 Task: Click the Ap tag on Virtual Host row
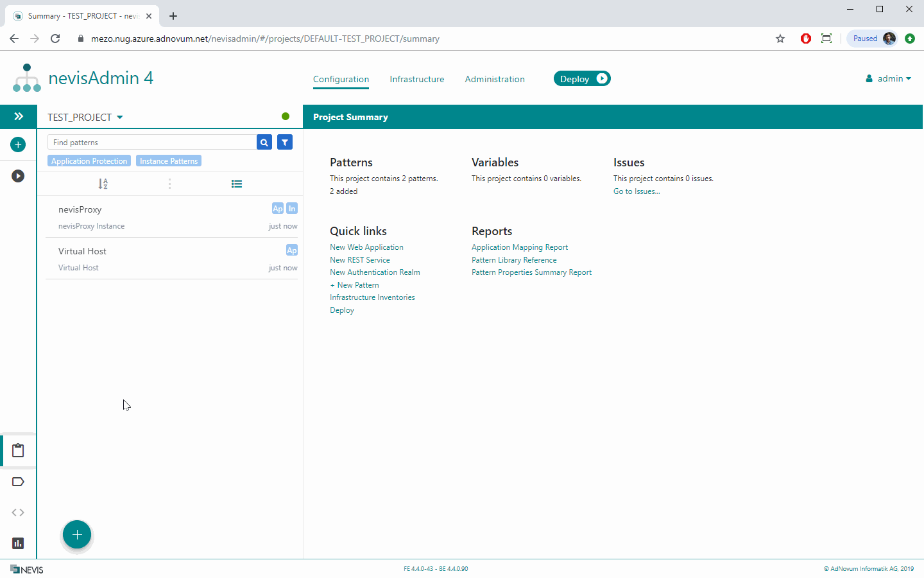point(292,250)
